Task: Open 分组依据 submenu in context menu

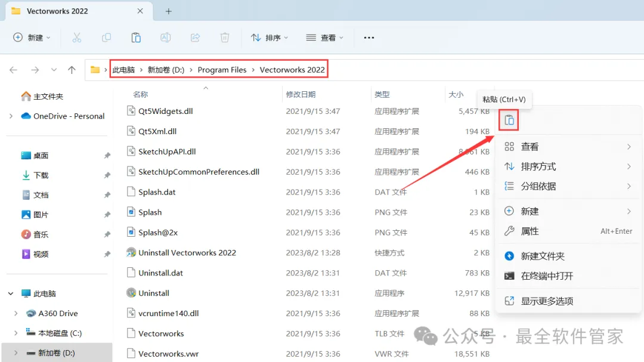Action: (568, 186)
